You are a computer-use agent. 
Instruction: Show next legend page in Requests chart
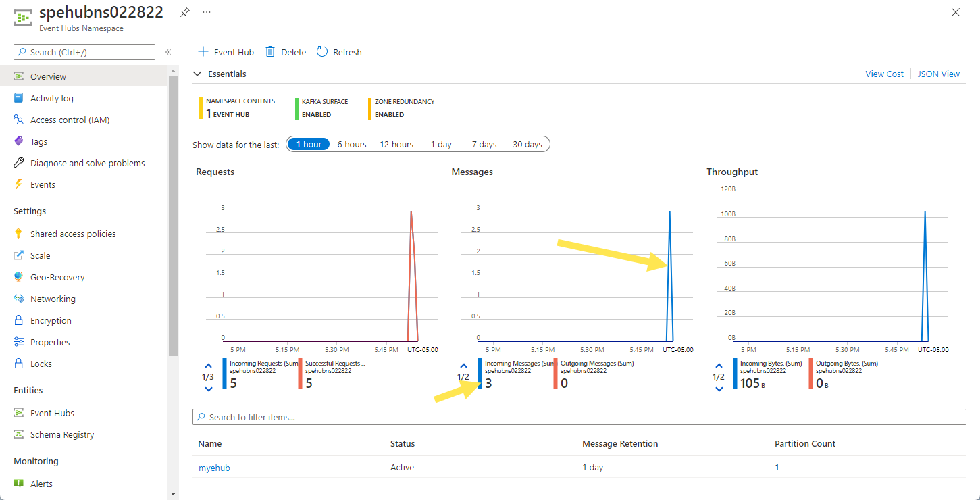pyautogui.click(x=208, y=389)
